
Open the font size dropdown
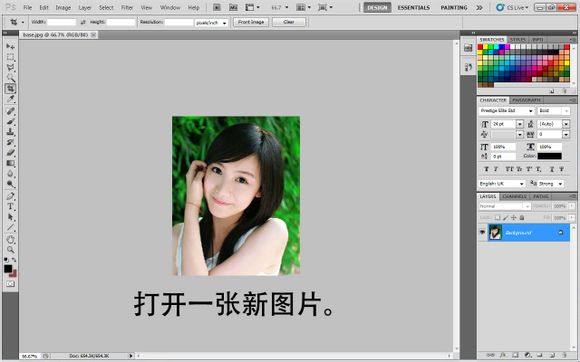coord(520,124)
